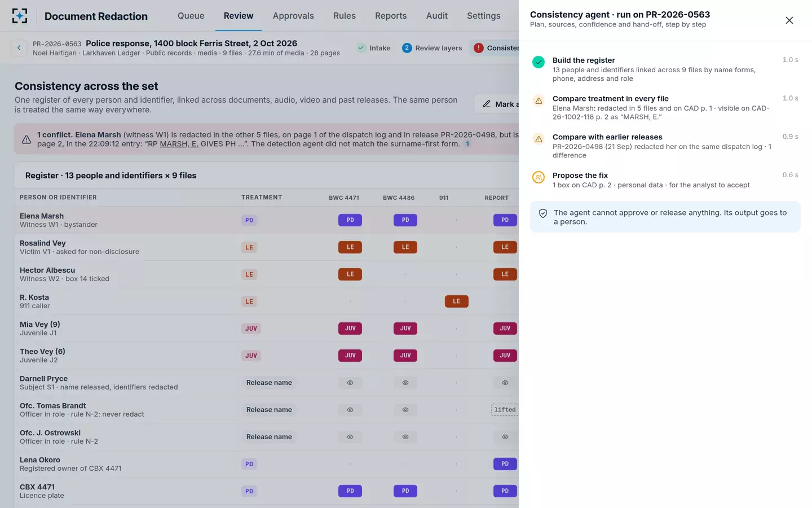Open citation badge 1 in the conflict banner
Viewport: 812px width, 508px height.
(x=467, y=144)
